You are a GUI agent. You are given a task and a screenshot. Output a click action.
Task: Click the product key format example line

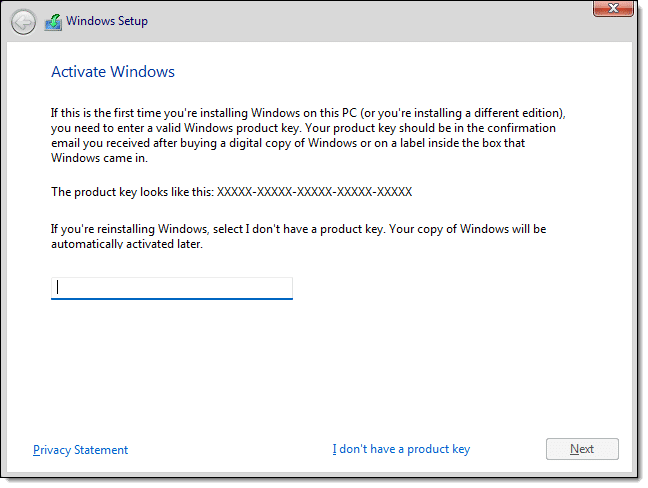pyautogui.click(x=231, y=192)
